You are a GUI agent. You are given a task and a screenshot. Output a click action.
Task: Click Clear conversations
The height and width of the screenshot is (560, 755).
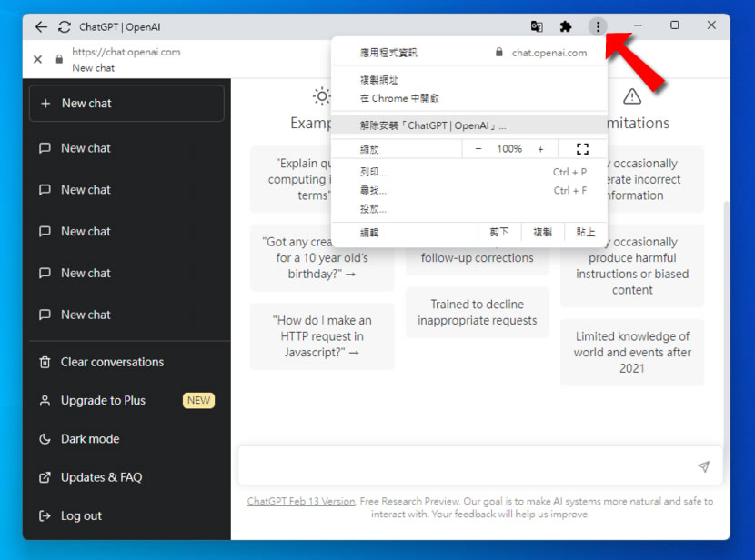[126, 362]
